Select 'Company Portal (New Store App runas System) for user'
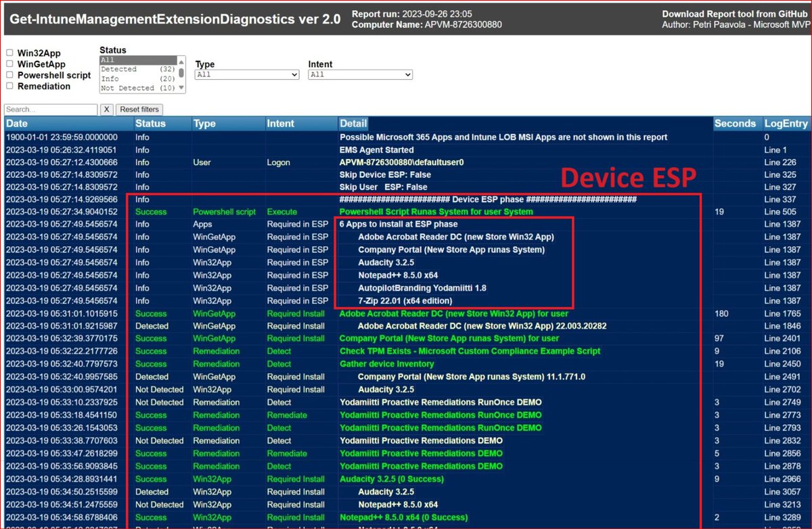This screenshot has height=529, width=812. click(449, 338)
